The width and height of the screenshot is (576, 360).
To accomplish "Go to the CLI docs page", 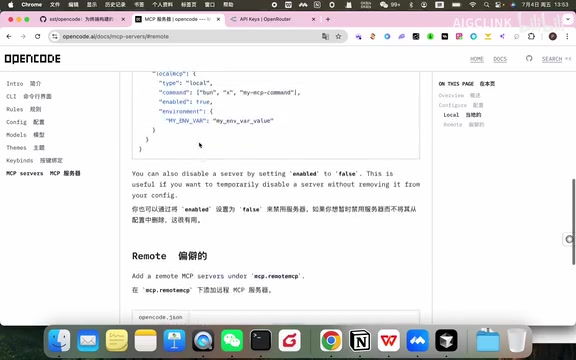I will point(29,96).
